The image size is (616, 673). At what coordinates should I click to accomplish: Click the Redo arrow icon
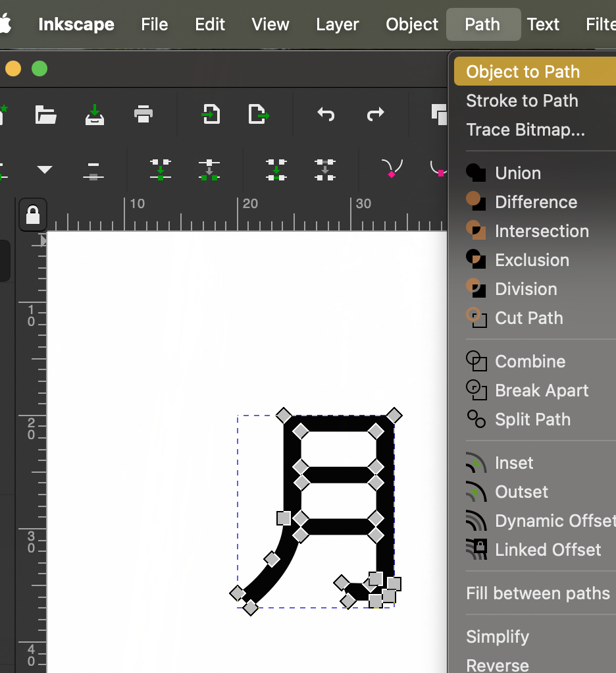375,115
